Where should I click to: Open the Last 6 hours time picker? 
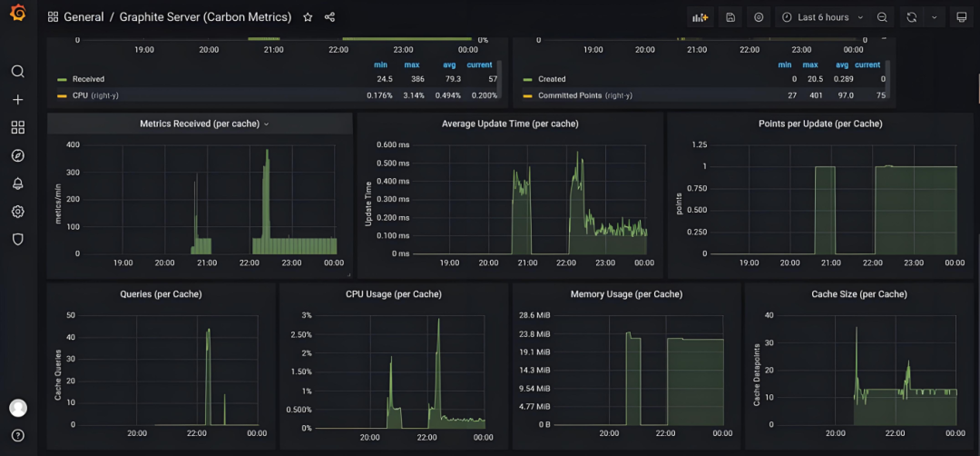click(x=823, y=17)
